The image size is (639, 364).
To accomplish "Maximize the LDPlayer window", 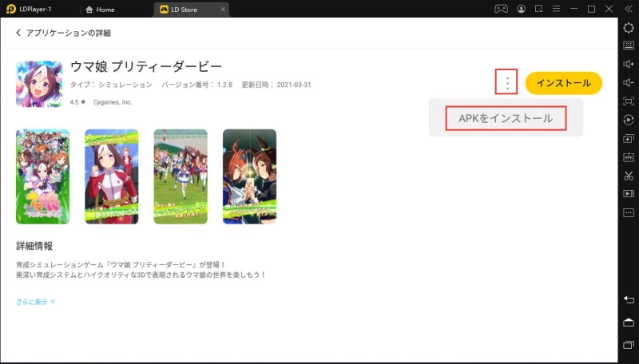I will (591, 9).
